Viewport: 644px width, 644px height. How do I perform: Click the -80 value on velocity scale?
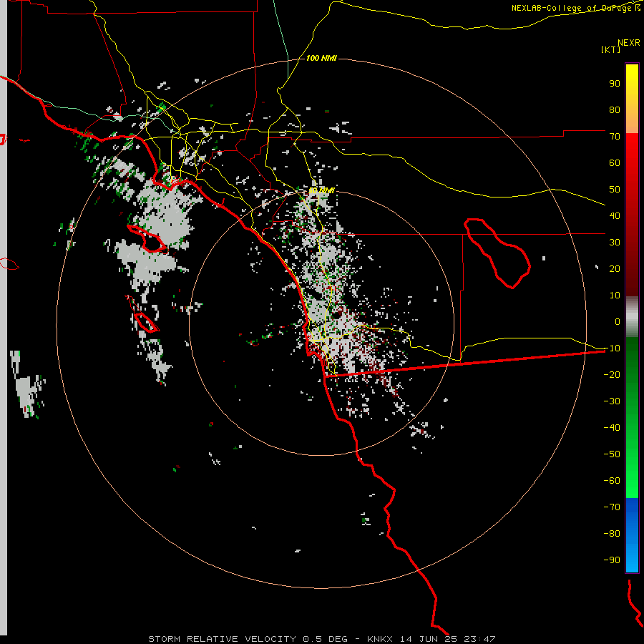tap(612, 534)
